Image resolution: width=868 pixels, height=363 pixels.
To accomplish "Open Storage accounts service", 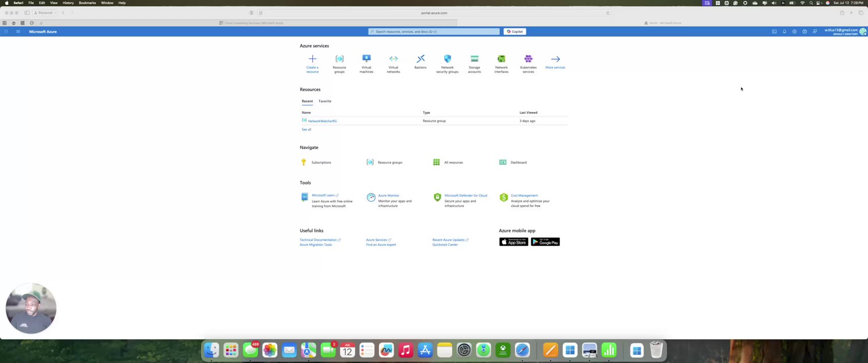I will click(x=474, y=64).
